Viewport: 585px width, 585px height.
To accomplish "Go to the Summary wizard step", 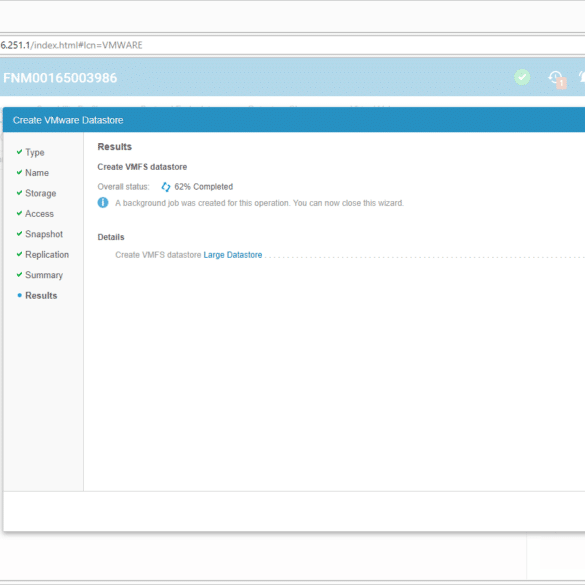I will [44, 275].
